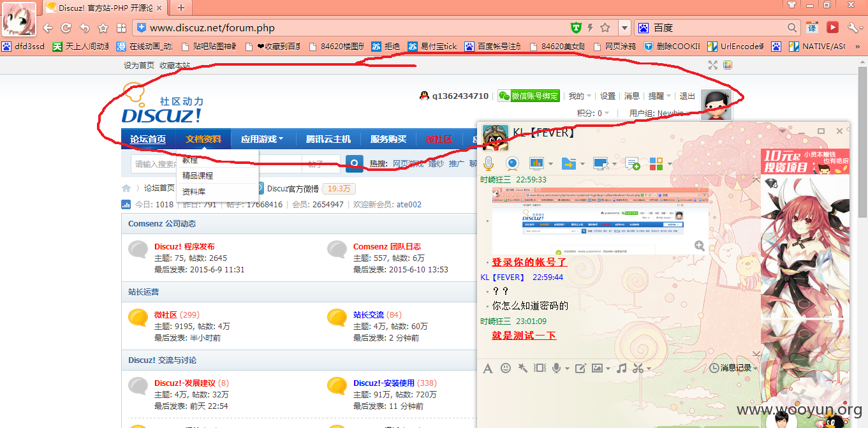Viewport: 868px width, 428px height.
Task: Start video call with webcam icon in chat
Action: point(512,163)
